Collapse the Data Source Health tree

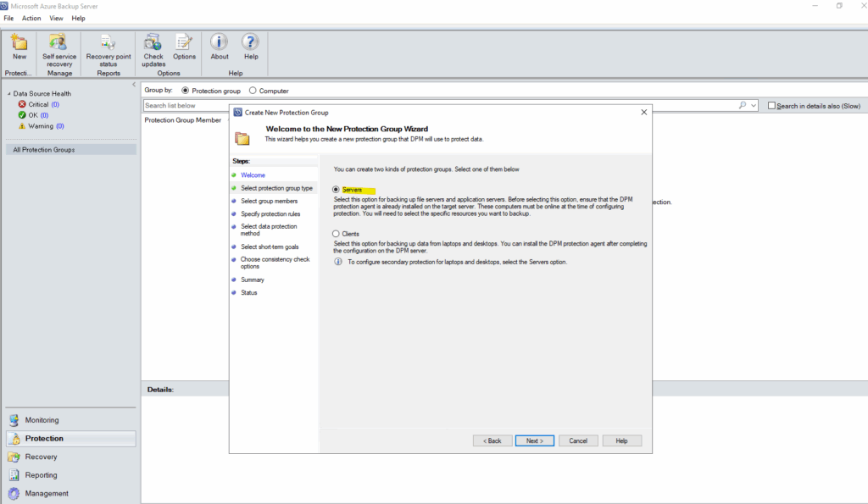pos(8,94)
